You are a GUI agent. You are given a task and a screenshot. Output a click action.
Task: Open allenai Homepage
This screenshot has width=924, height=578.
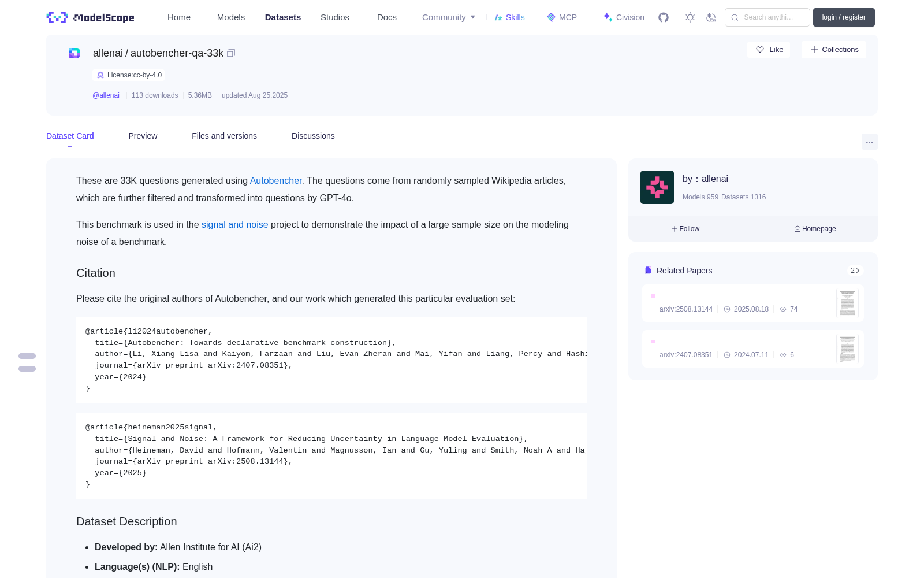point(815,229)
